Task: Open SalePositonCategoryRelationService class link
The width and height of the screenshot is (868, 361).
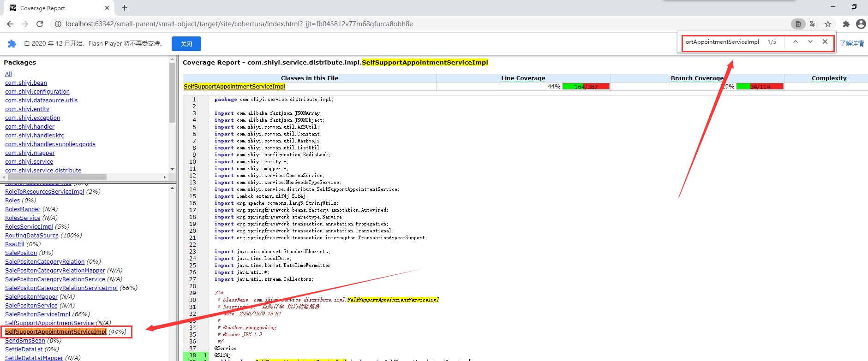Action: (x=55, y=279)
